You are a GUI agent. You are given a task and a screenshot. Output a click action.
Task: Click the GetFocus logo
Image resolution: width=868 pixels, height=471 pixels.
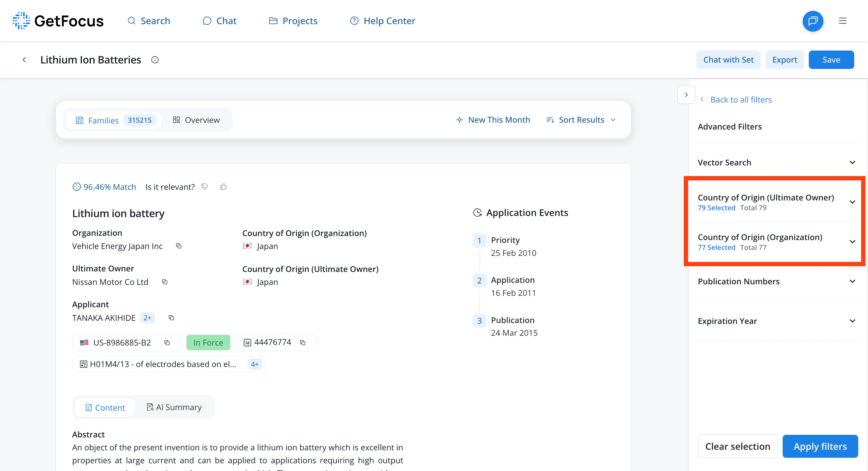[x=58, y=21]
